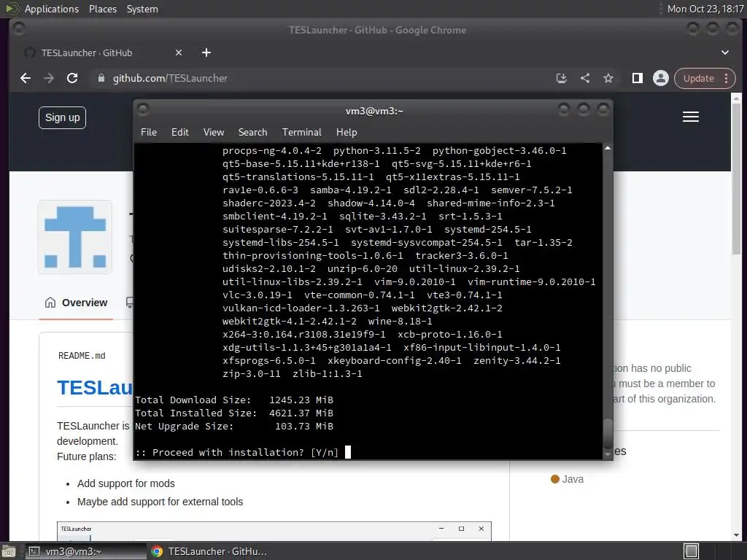This screenshot has height=560, width=747.
Task: Click the install page icon in address bar
Action: pyautogui.click(x=562, y=78)
